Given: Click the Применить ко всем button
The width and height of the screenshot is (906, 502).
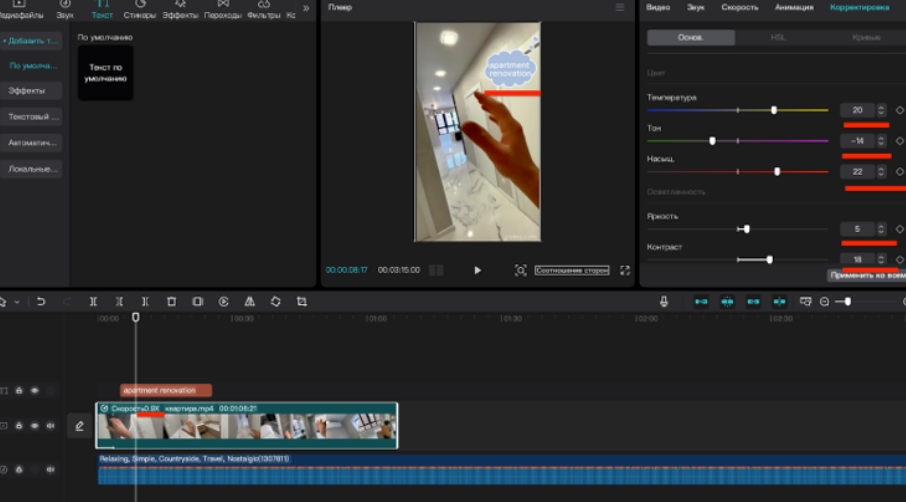Looking at the screenshot, I should [x=867, y=275].
